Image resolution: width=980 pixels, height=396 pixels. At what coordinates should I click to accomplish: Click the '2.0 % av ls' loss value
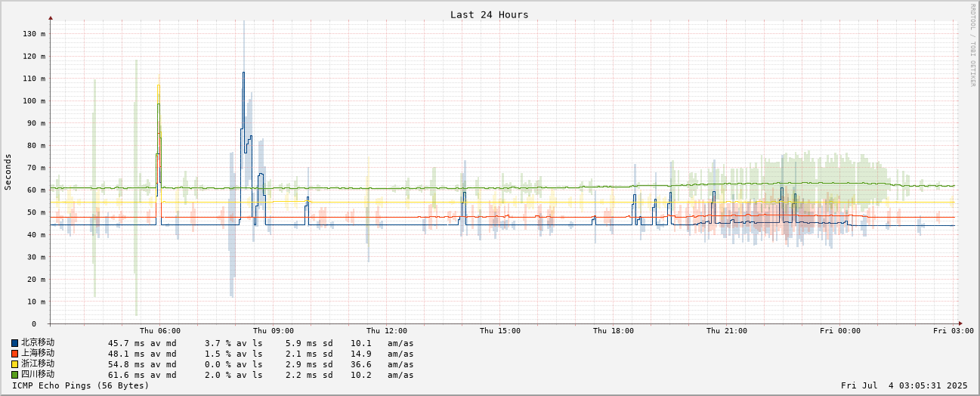click(x=233, y=375)
